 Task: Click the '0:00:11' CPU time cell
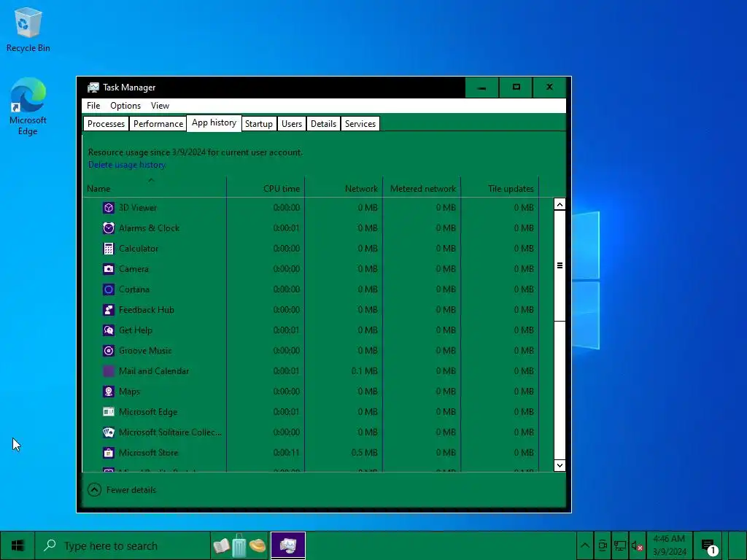[286, 453]
